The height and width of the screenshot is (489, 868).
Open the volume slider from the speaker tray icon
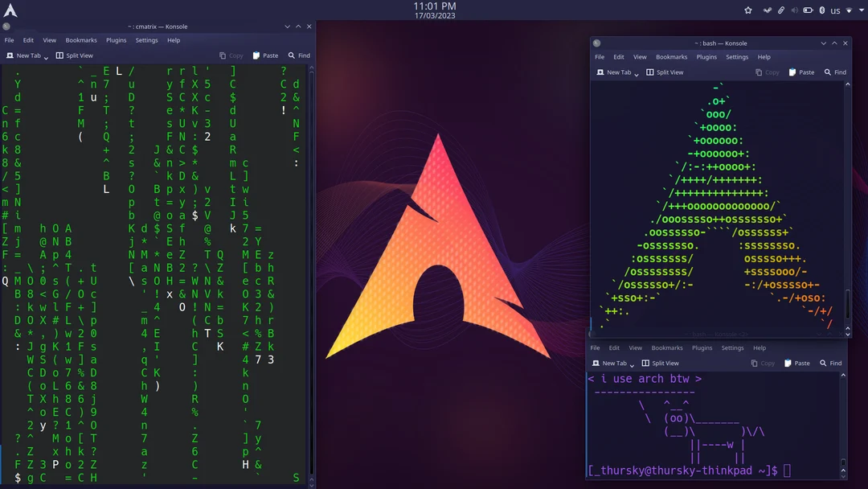pyautogui.click(x=795, y=10)
